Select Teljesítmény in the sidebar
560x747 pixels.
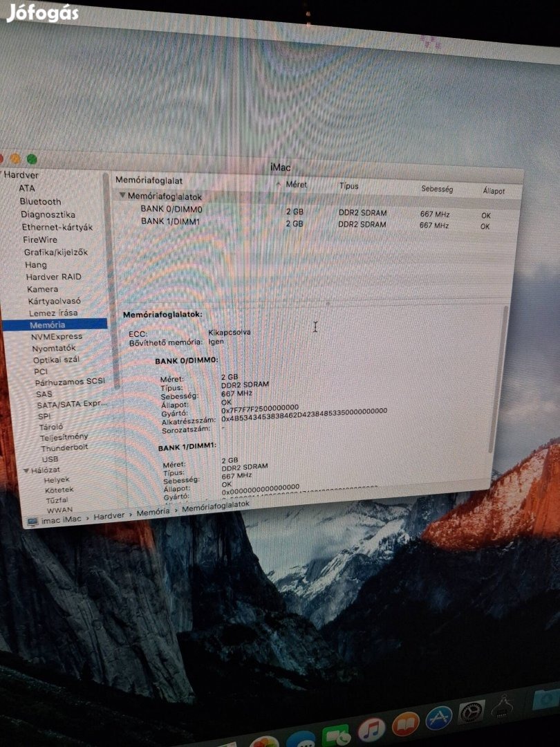click(x=64, y=437)
